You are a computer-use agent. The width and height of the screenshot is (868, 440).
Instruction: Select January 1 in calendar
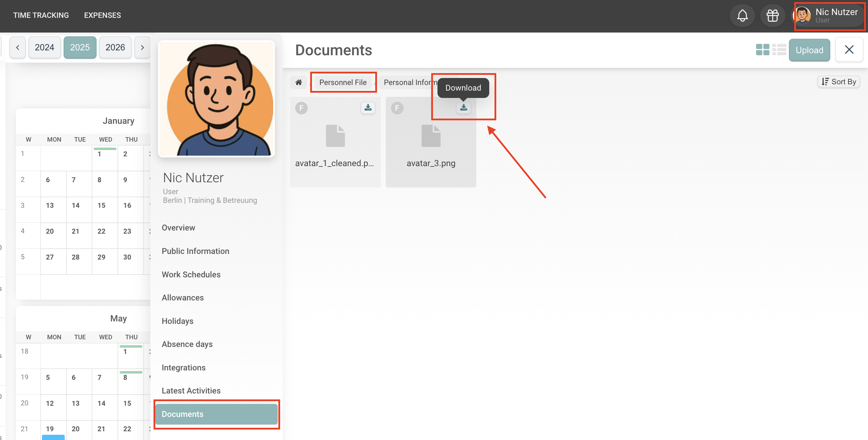(105, 158)
